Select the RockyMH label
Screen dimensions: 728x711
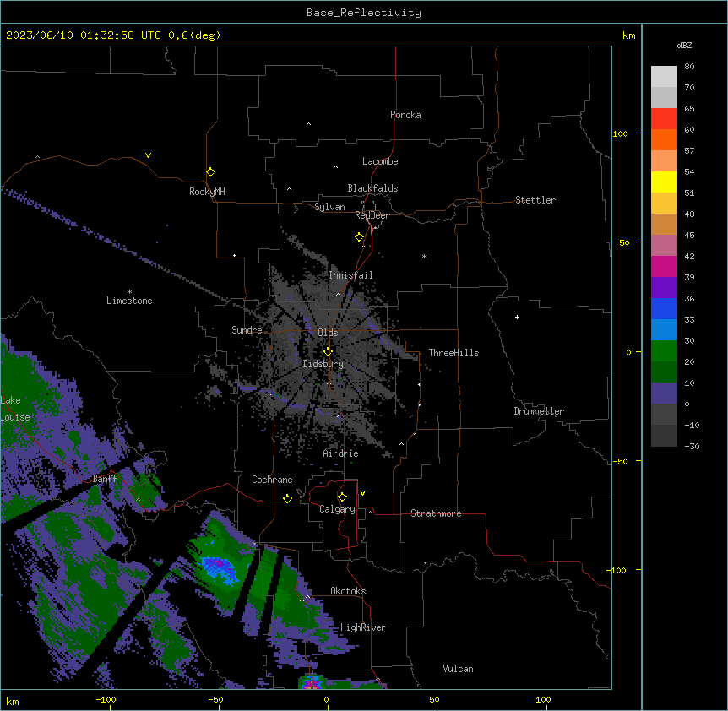pyautogui.click(x=207, y=191)
